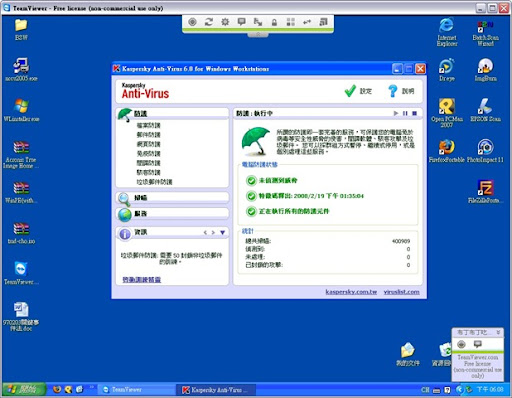Select the Protection section with the green umbrella
Image resolution: width=512 pixels, height=398 pixels.
tap(172, 113)
